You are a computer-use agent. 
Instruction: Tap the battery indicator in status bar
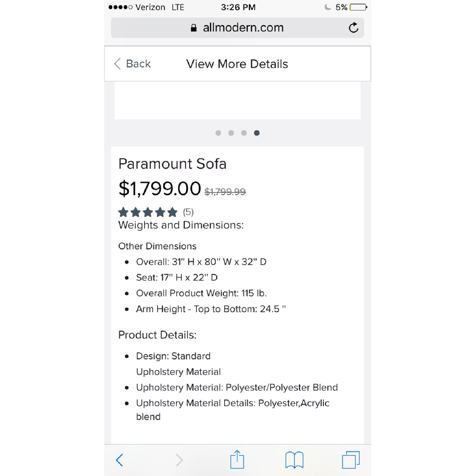coord(358,7)
